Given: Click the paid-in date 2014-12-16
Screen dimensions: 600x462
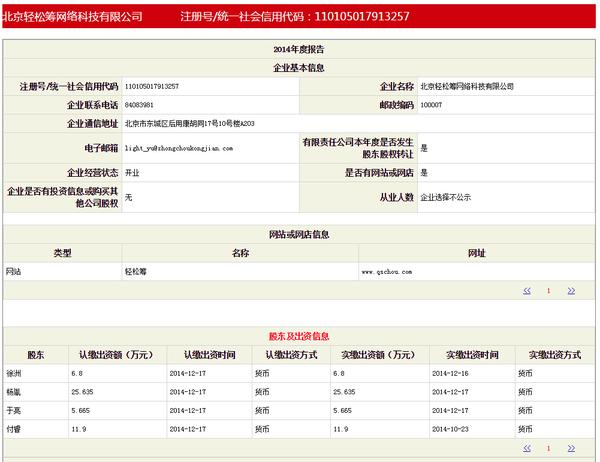Looking at the screenshot, I should click(x=450, y=374).
